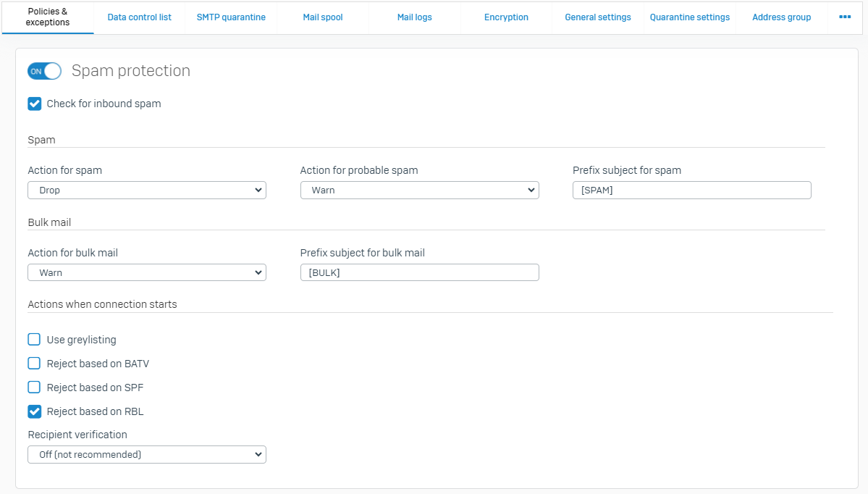View the Mail logs tab
This screenshot has height=494, width=868.
(x=414, y=17)
